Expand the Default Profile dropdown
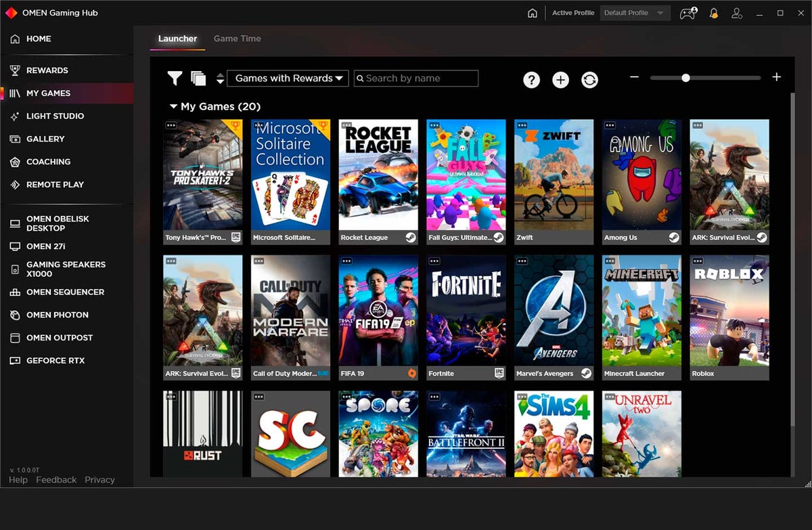 634,13
